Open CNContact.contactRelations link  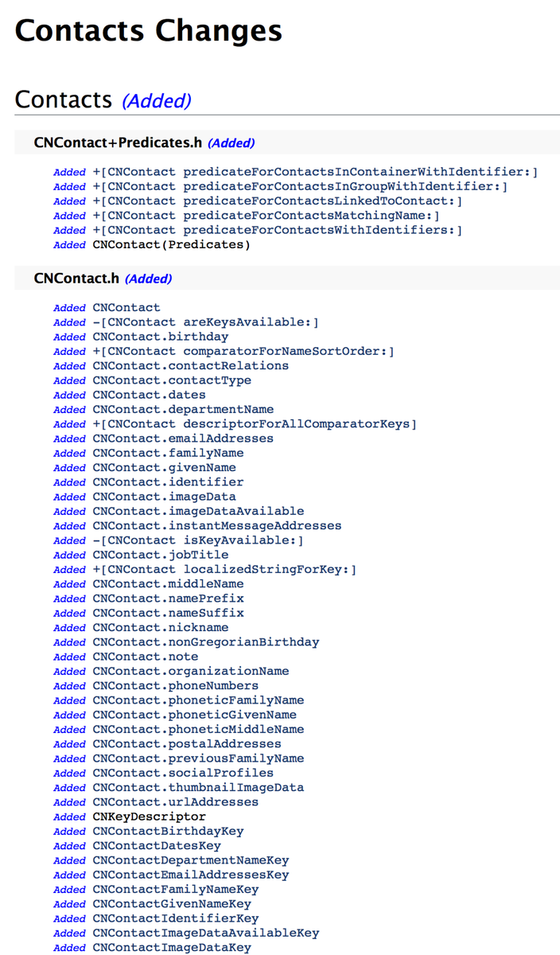coord(190,365)
